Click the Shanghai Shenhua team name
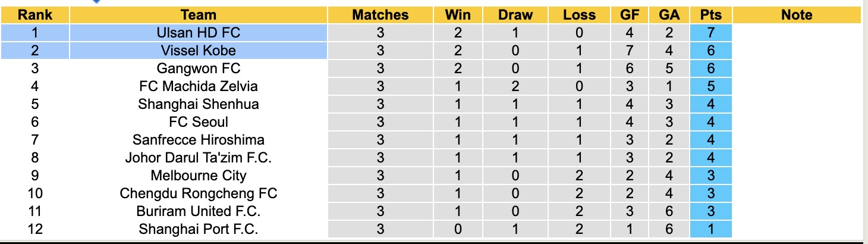 (199, 104)
